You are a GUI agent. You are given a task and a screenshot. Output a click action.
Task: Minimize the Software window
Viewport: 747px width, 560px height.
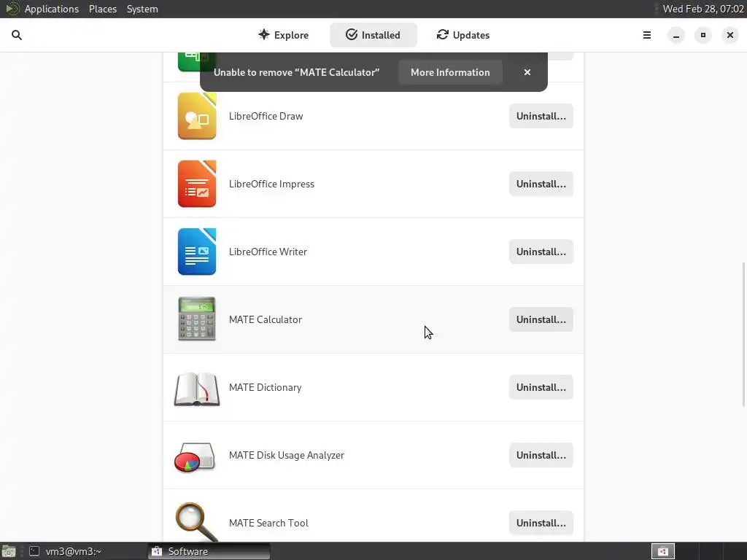tap(676, 35)
